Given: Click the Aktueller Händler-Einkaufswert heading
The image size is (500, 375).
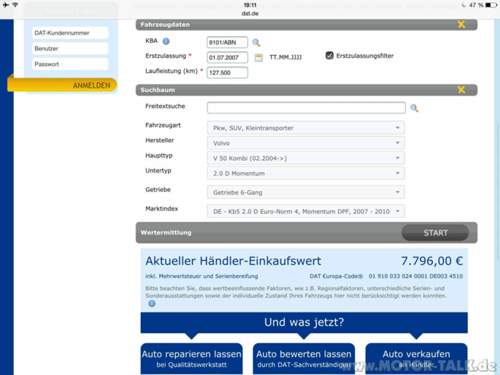Looking at the screenshot, I should coord(233,261).
